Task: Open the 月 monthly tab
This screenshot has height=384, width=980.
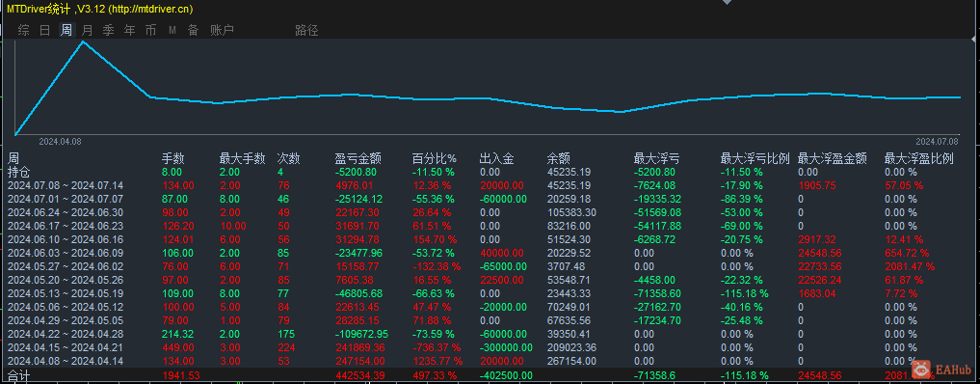Action: coord(88,30)
